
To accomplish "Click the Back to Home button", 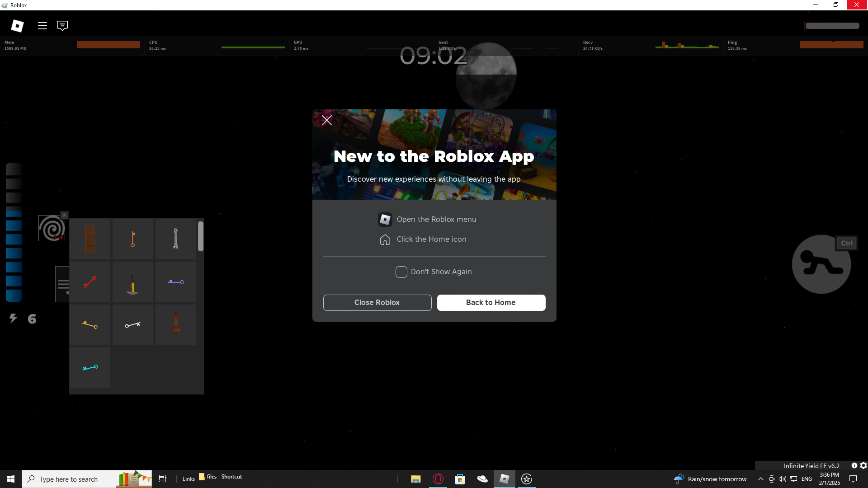I will click(491, 303).
